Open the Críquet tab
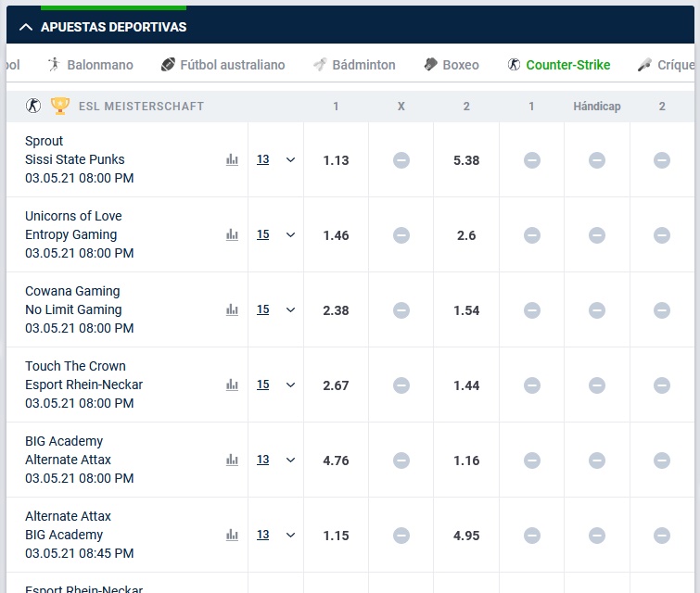The height and width of the screenshot is (593, 700). pos(666,65)
